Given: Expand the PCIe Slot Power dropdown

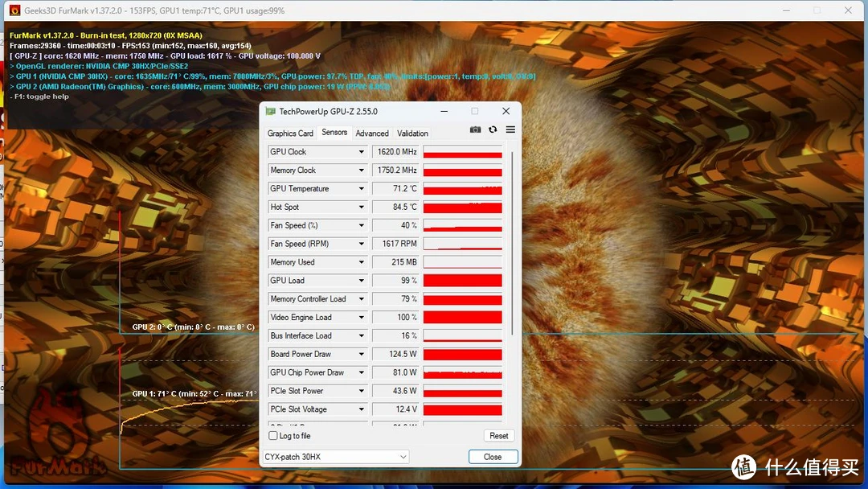Looking at the screenshot, I should pos(362,391).
